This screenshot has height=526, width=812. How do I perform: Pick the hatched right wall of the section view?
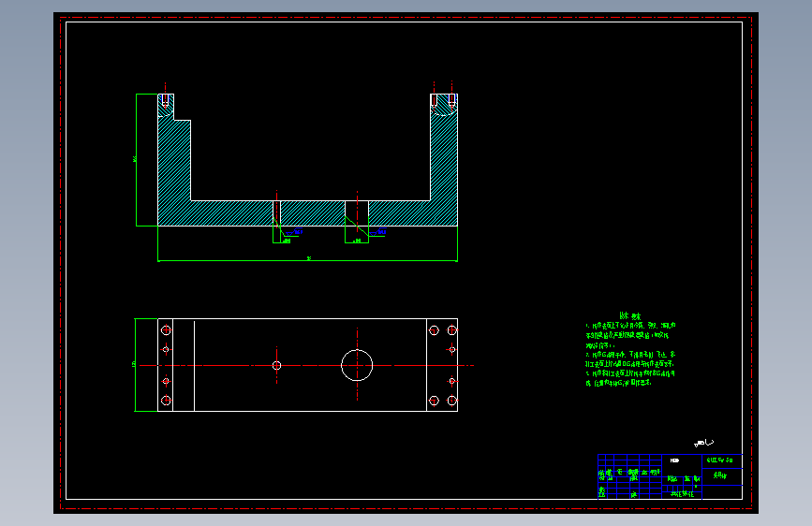pyautogui.click(x=444, y=160)
